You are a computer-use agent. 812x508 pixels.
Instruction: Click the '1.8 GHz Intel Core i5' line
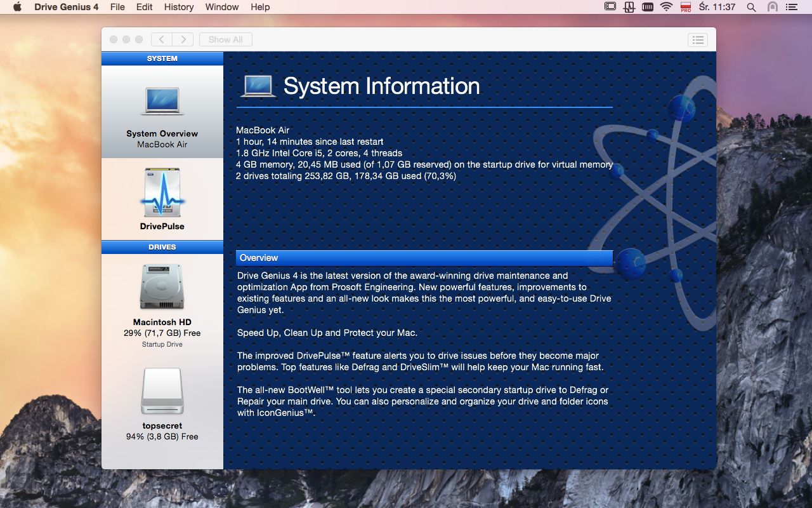[x=319, y=153]
